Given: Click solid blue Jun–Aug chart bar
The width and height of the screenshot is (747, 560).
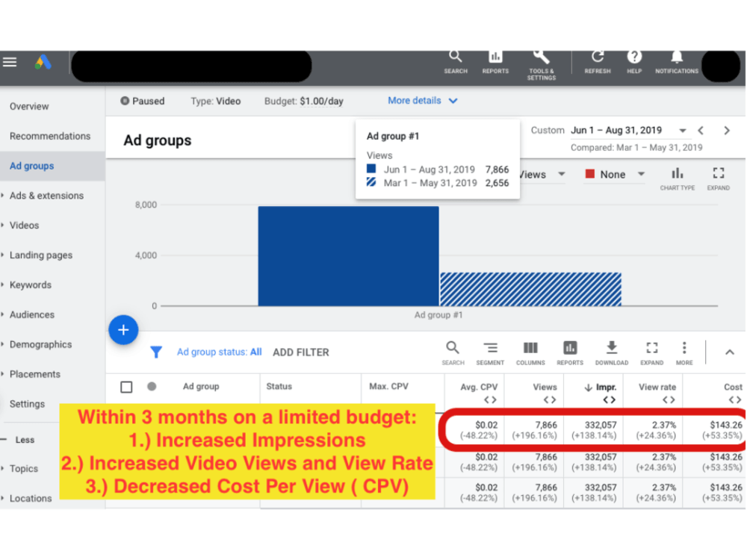Looking at the screenshot, I should (x=348, y=256).
